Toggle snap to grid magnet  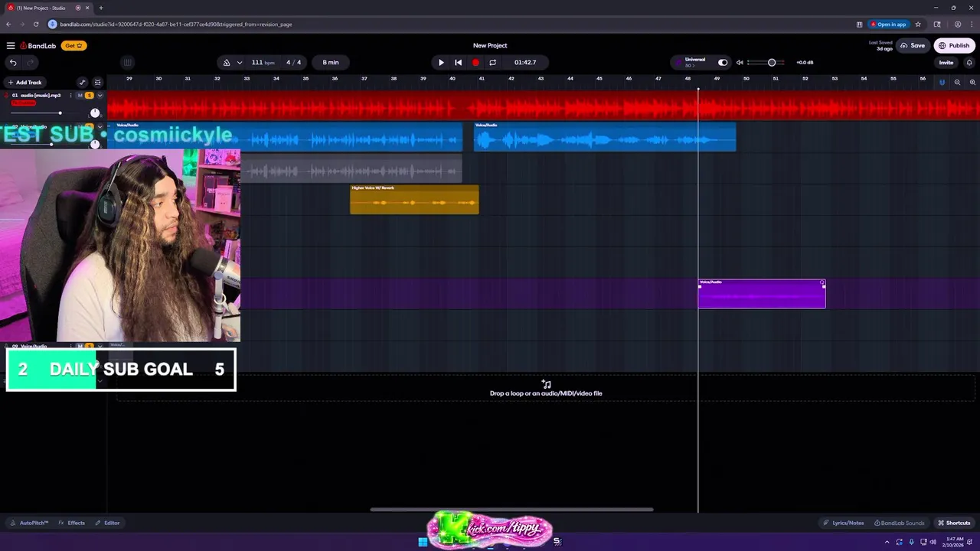[x=942, y=83]
